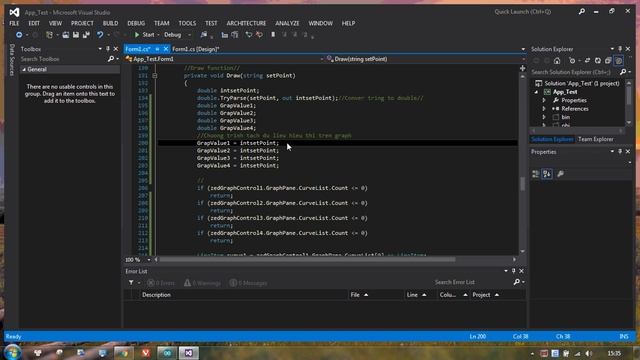Toggle the 0 Warnings filter button
The image size is (640, 360).
[x=202, y=283]
